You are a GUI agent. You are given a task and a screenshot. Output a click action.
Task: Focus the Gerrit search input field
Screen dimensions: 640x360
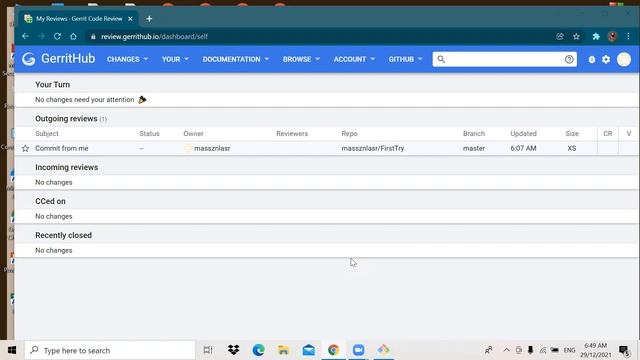click(504, 59)
